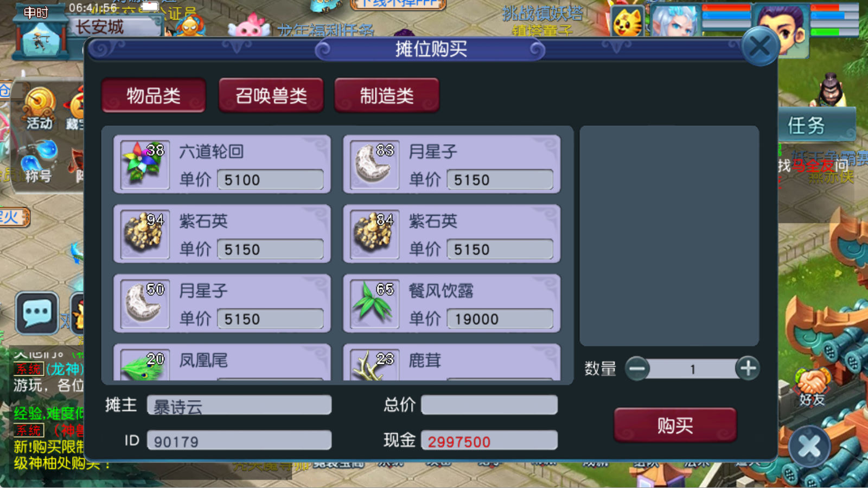The width and height of the screenshot is (868, 488).
Task: Switch to the 物品类 tab
Action: tap(154, 95)
